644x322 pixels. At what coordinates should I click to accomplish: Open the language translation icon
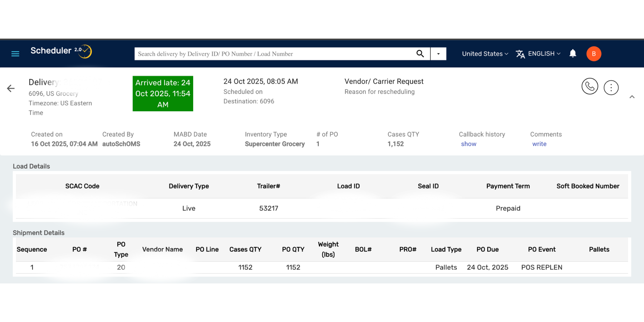(x=521, y=54)
